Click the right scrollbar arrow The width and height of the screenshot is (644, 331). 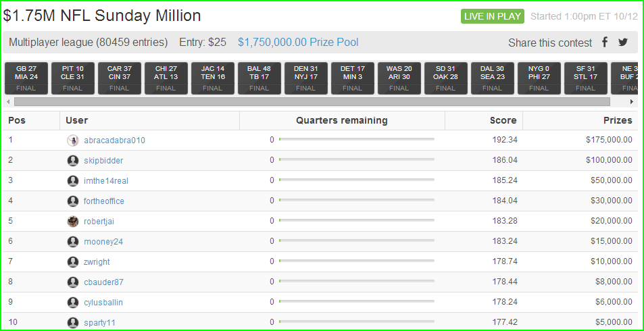click(x=632, y=101)
